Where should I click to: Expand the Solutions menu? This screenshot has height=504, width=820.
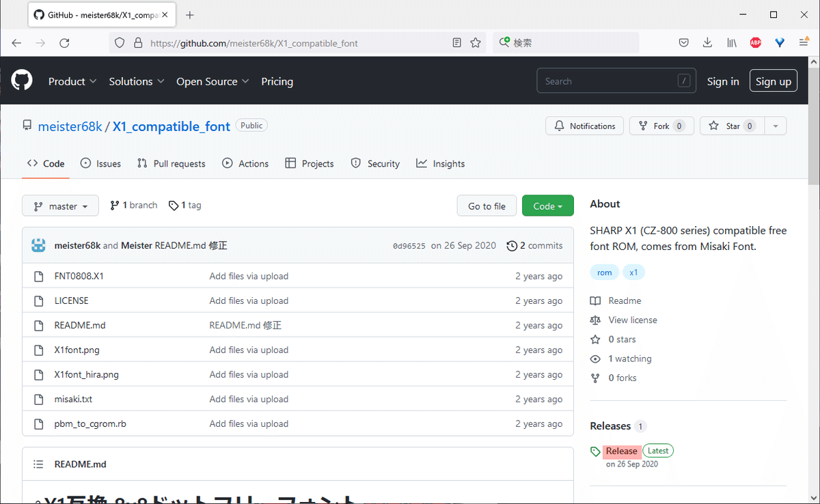tap(137, 81)
